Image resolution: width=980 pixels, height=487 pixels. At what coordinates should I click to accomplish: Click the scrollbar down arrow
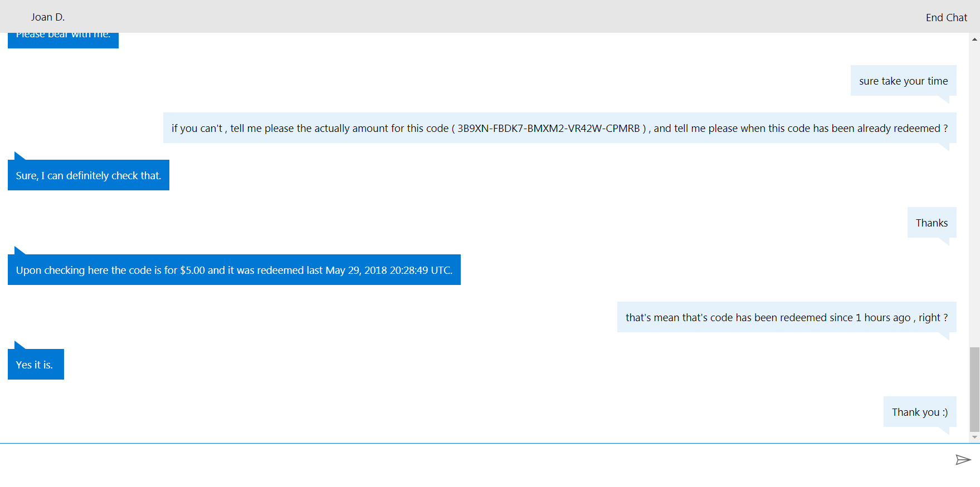click(x=974, y=437)
